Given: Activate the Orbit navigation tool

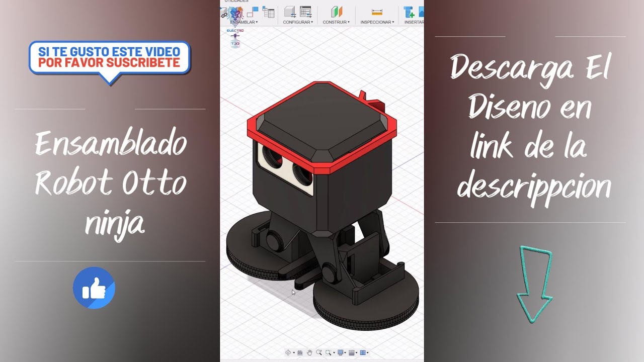Looking at the screenshot, I should (288, 352).
